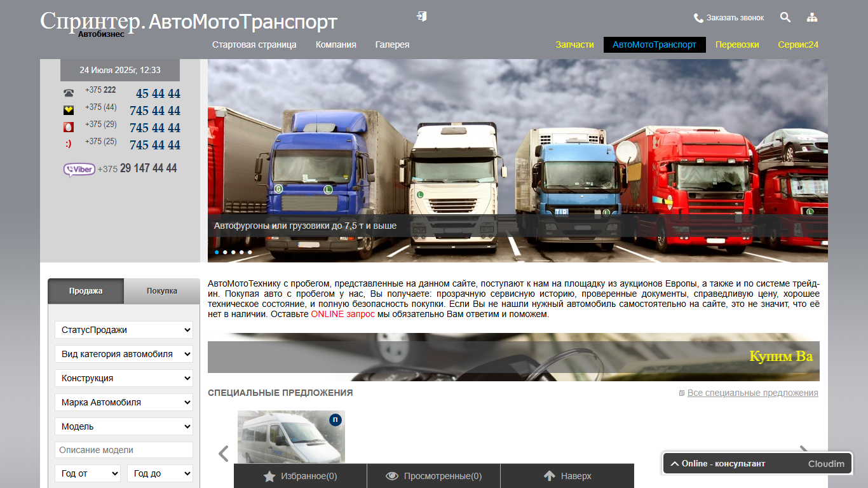868x488 pixels.
Task: Open the white minibus offer thumbnail
Action: tap(291, 437)
